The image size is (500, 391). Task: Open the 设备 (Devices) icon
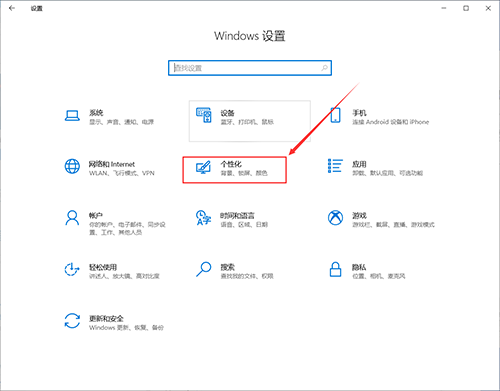tap(204, 115)
